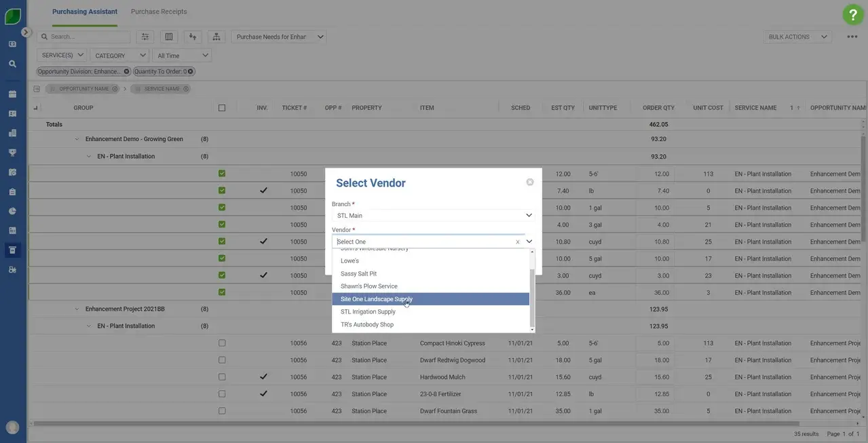Toggle the select-all checkbox in header

point(222,108)
